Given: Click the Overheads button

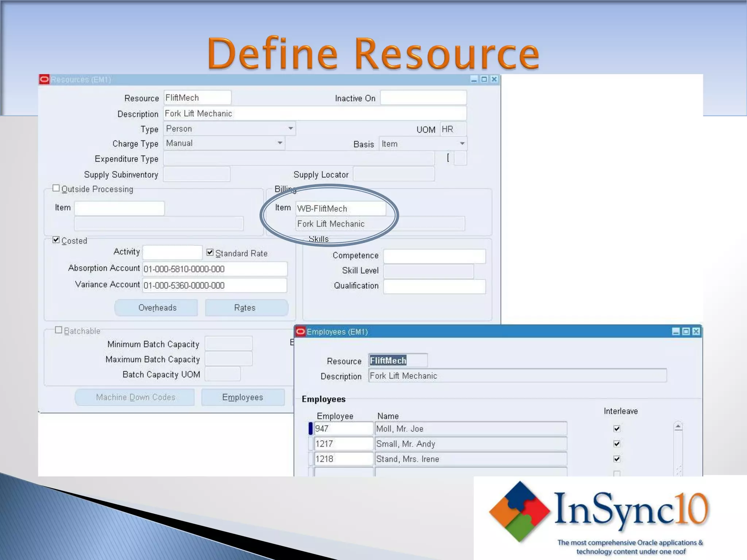Looking at the screenshot, I should click(156, 308).
